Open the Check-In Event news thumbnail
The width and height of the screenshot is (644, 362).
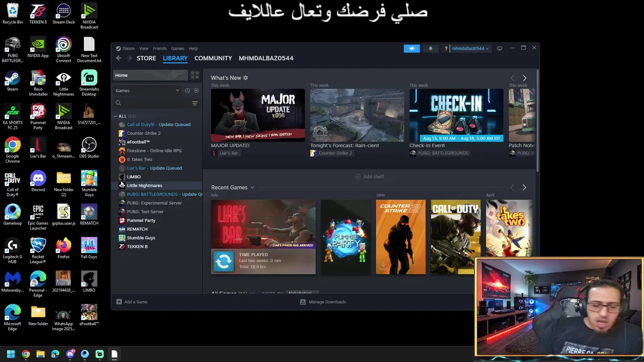(x=456, y=115)
